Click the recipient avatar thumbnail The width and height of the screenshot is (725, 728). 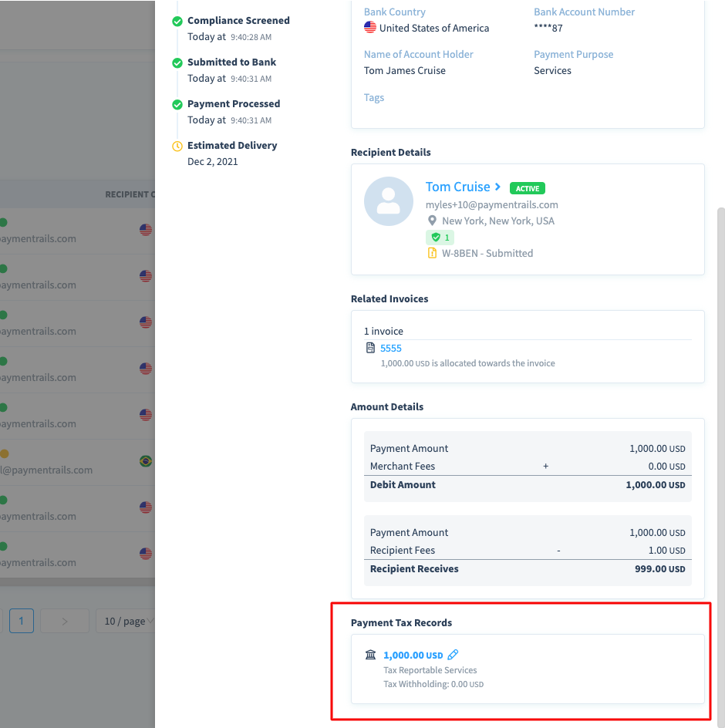[389, 201]
